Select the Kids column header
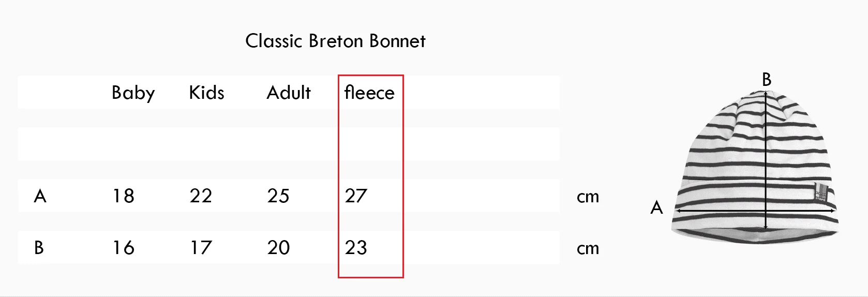Viewport: 868px width, 297px height. [x=206, y=93]
